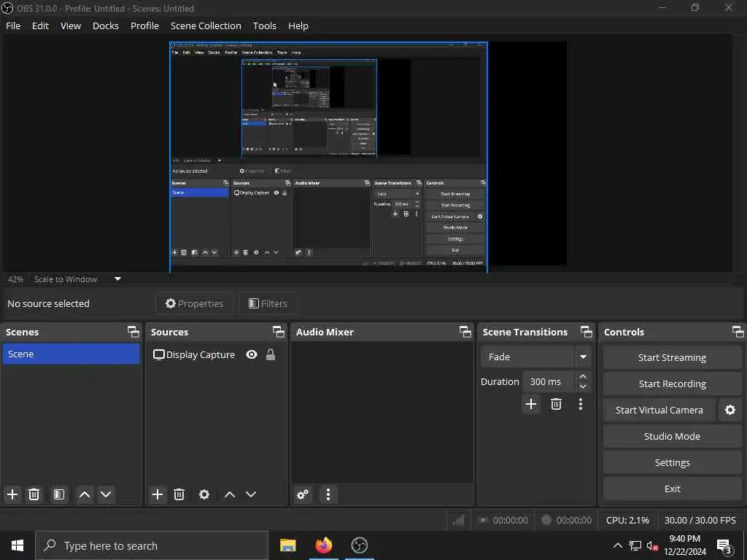Click CPU: 2.1% status text

click(x=627, y=521)
